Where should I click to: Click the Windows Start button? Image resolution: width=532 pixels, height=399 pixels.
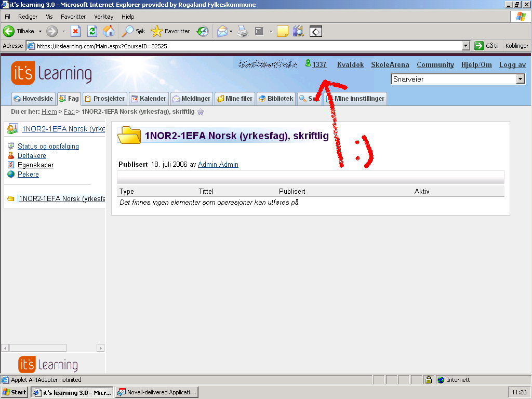pyautogui.click(x=14, y=392)
